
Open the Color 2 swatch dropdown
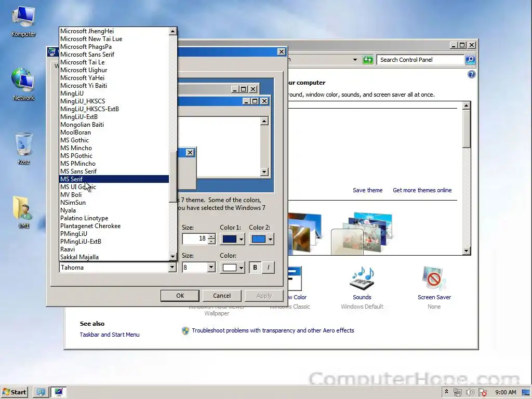click(x=262, y=239)
